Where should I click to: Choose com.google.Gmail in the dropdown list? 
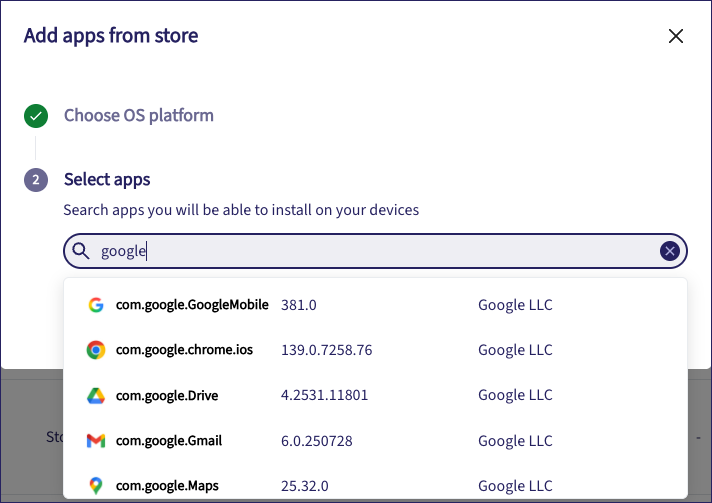tap(169, 441)
